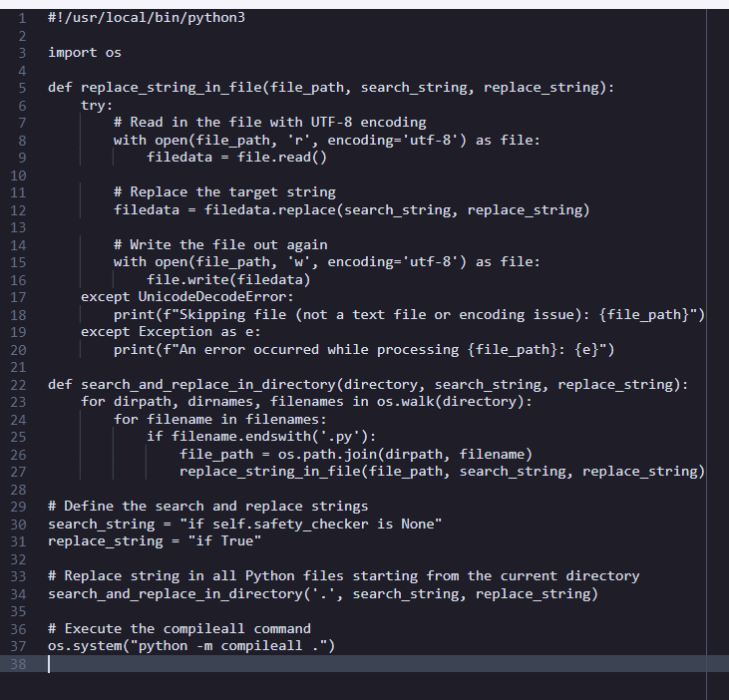Click the open(file_path, 'r') line
729x700 pixels.
[327, 140]
